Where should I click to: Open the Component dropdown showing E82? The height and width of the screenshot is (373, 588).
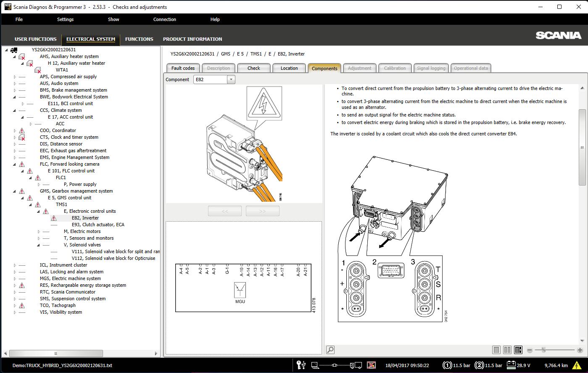coord(230,79)
